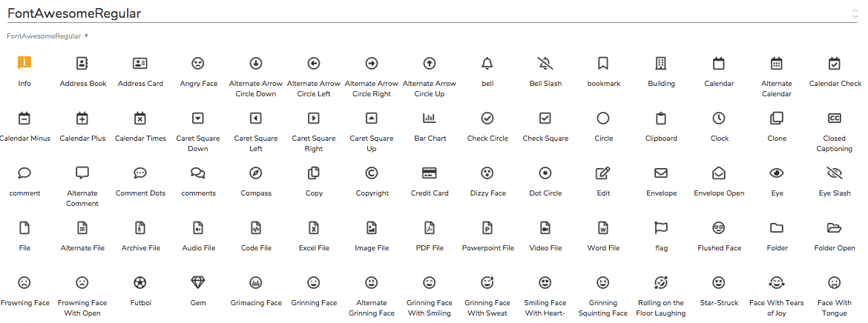The image size is (868, 323).
Task: Click the PDF File icon
Action: coord(430,227)
